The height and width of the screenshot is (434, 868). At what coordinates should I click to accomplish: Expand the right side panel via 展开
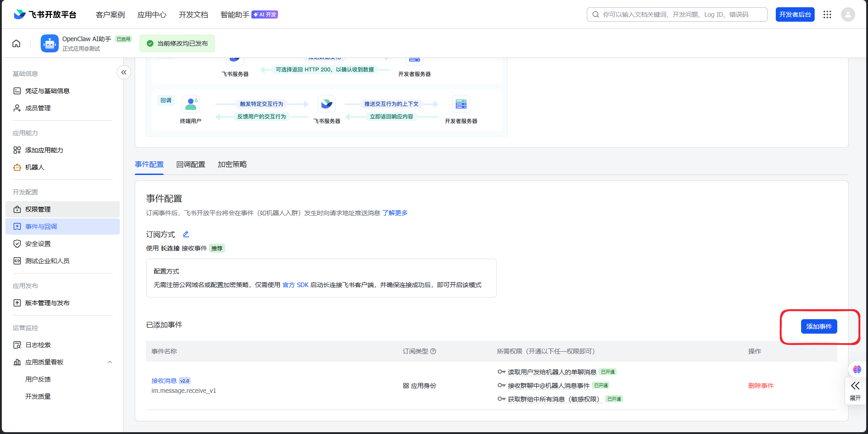click(x=855, y=390)
